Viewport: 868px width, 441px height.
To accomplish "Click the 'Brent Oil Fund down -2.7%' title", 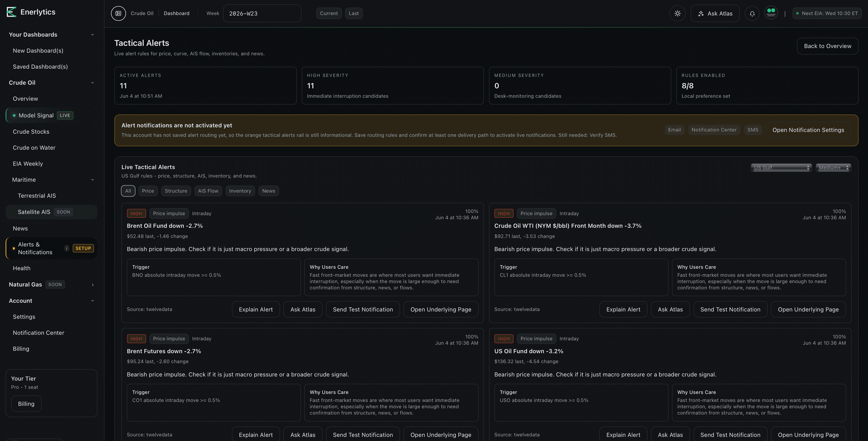I will coord(165,226).
